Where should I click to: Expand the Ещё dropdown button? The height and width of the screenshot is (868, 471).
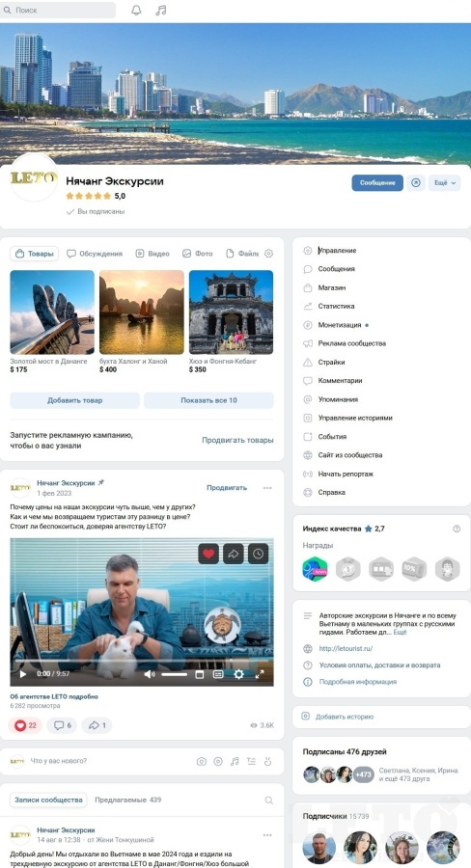point(444,182)
